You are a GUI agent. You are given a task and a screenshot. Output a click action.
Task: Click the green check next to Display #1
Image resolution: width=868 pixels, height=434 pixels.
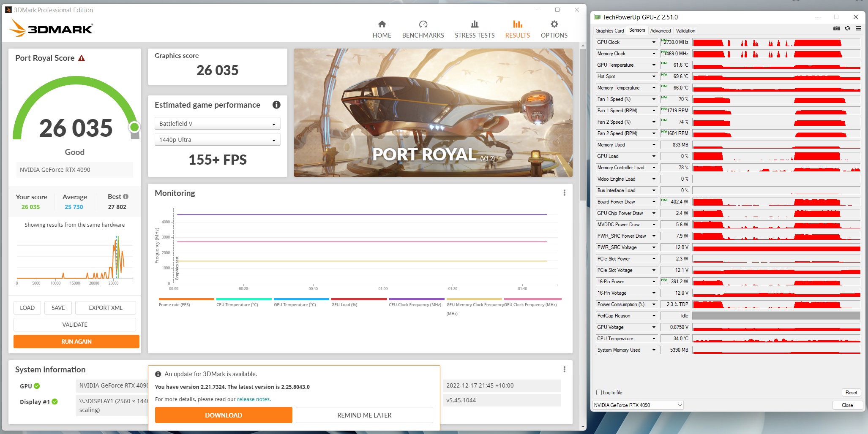[x=55, y=402]
